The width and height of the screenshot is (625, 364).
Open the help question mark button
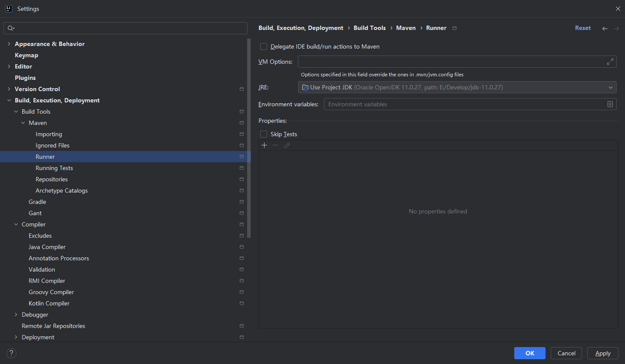click(x=12, y=353)
